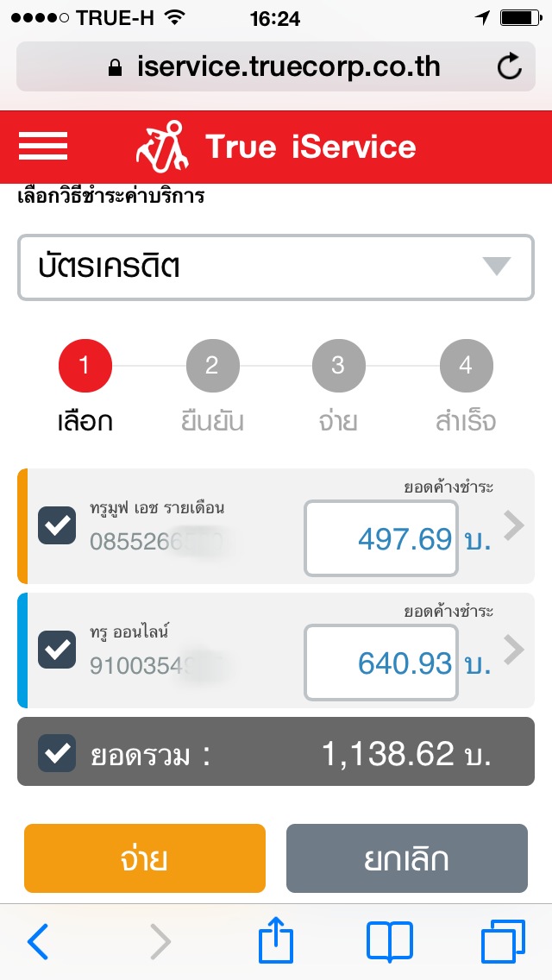The height and width of the screenshot is (980, 552).
Task: Select step 3 จ่าย in progress bar
Action: (338, 386)
